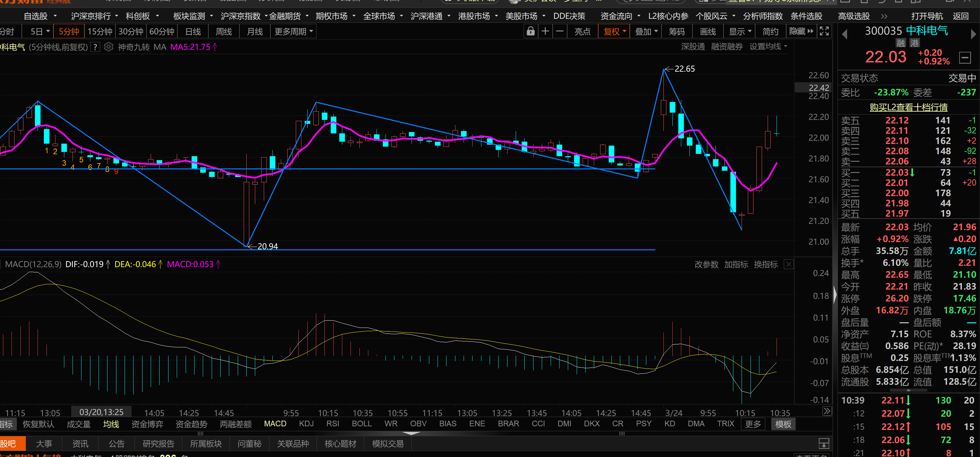
Task: Close the MACD indicator panel
Action: click(x=789, y=264)
